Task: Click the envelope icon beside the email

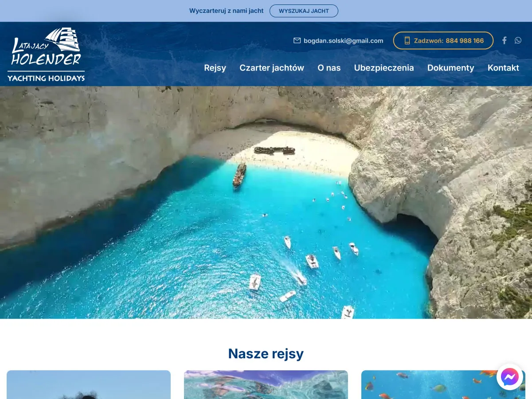Action: coord(297,40)
